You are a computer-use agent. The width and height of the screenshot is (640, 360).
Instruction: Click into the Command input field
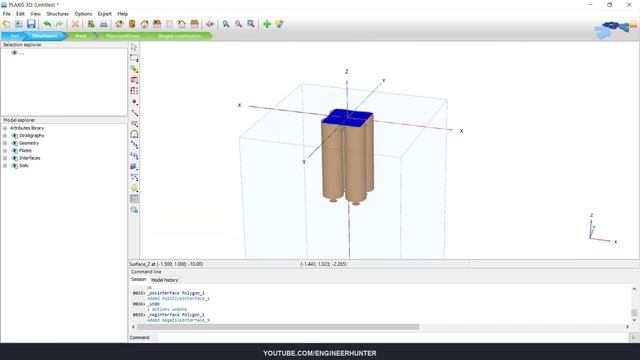tap(393, 338)
